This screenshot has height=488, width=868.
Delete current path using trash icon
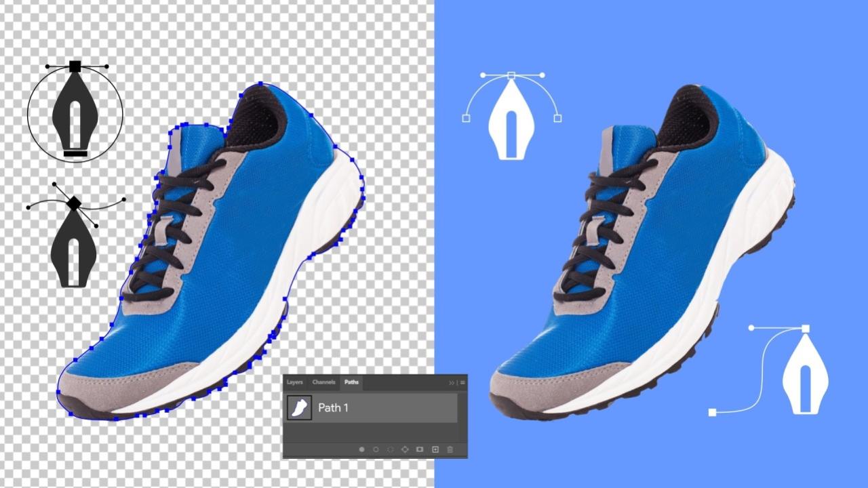(x=450, y=449)
